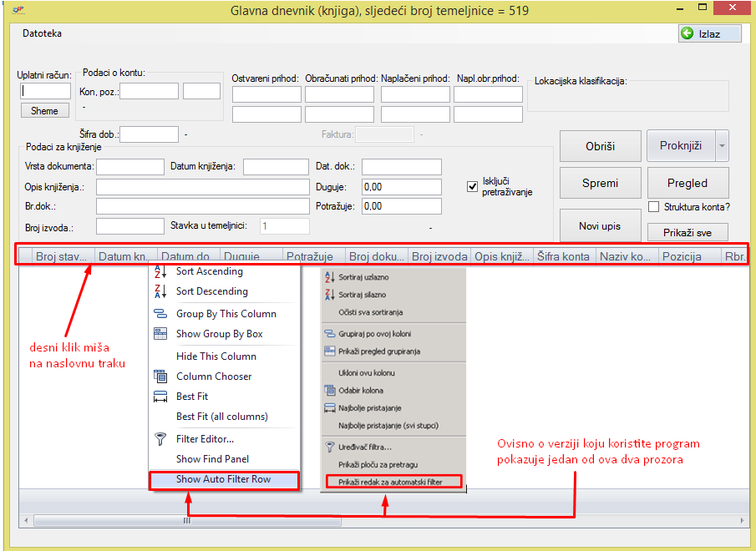Image resolution: width=756 pixels, height=551 pixels.
Task: Click the Best Fit icon
Action: 160,397
